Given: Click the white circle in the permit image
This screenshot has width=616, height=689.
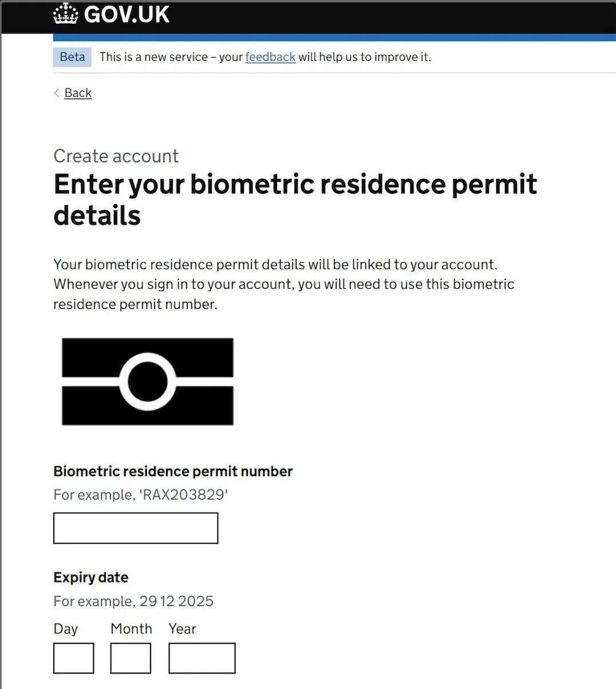Looking at the screenshot, I should pyautogui.click(x=148, y=381).
